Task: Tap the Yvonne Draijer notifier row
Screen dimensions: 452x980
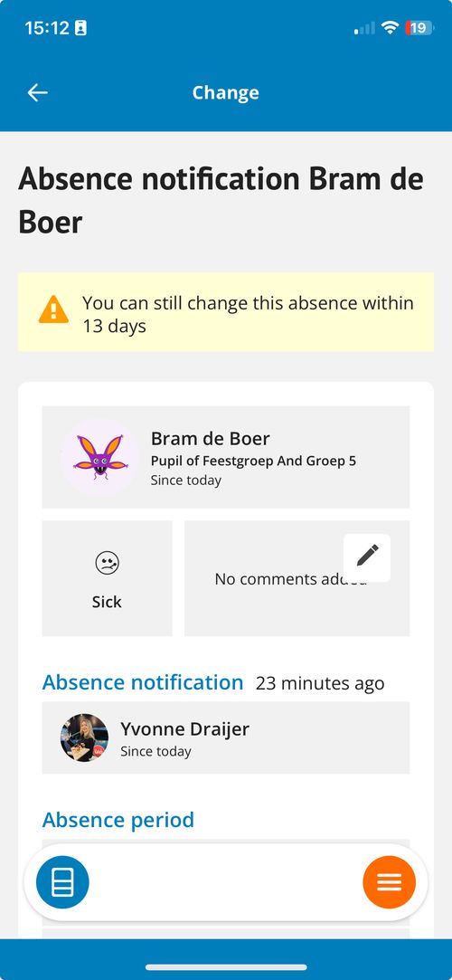Action: click(x=226, y=737)
